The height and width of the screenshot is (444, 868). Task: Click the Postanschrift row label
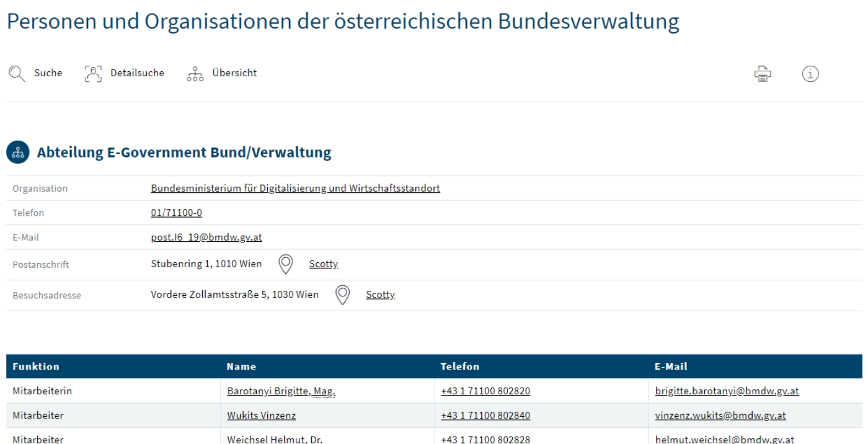(x=41, y=265)
